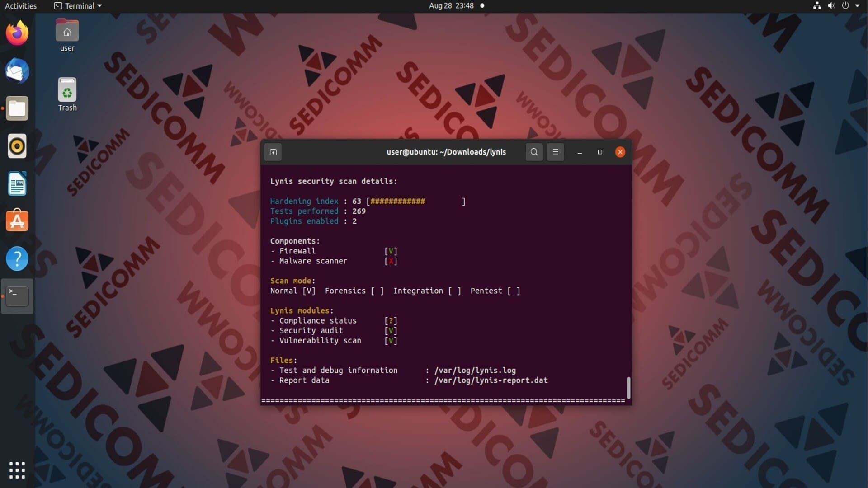Image resolution: width=868 pixels, height=488 pixels.
Task: Launch Thunderbird mail from the dock
Action: 17,71
